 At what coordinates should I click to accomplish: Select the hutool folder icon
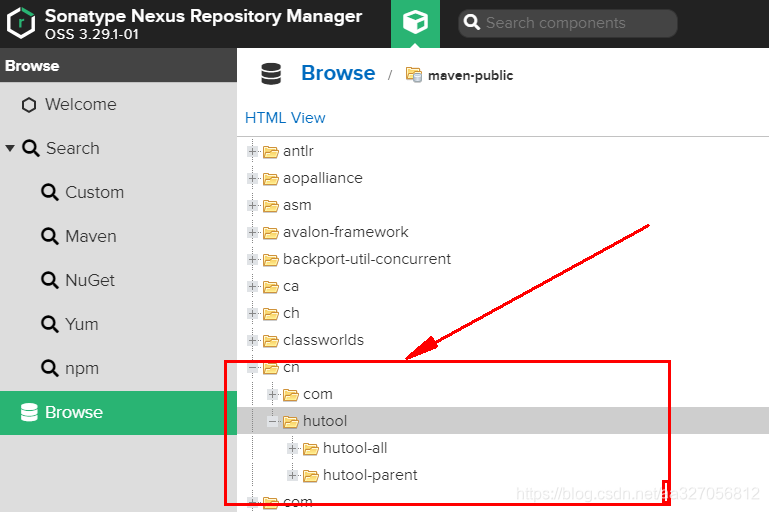pyautogui.click(x=290, y=421)
